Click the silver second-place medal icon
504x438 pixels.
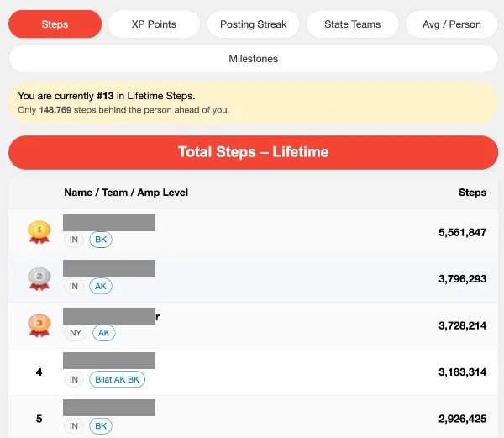(39, 278)
